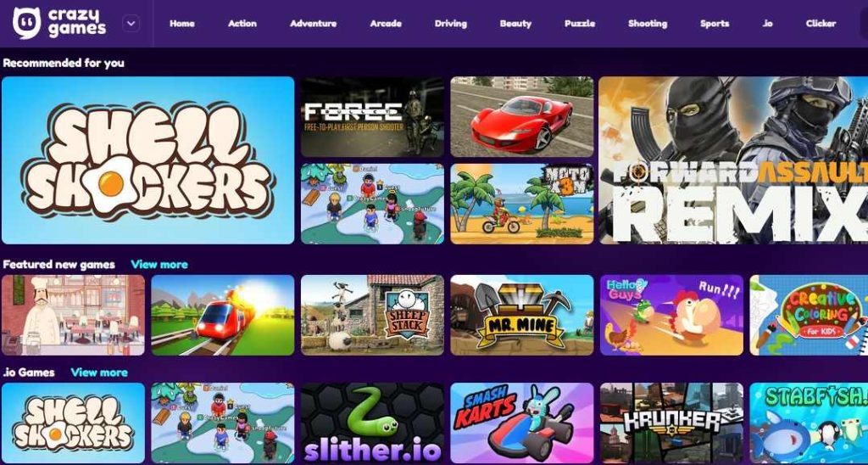Open the large Shell Shockers recommended game
This screenshot has width=868, height=465.
point(147,160)
